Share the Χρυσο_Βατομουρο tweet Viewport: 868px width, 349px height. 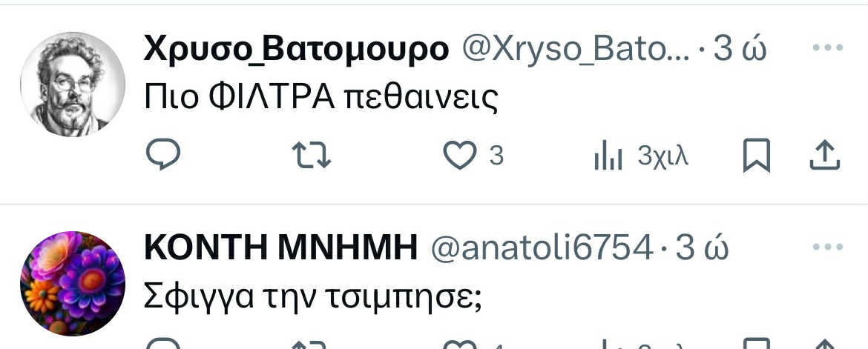[x=825, y=155]
